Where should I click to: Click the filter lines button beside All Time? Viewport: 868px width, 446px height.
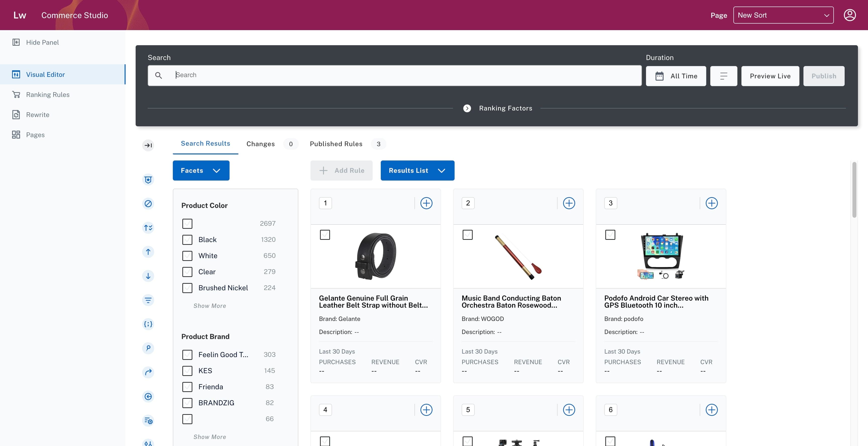723,76
